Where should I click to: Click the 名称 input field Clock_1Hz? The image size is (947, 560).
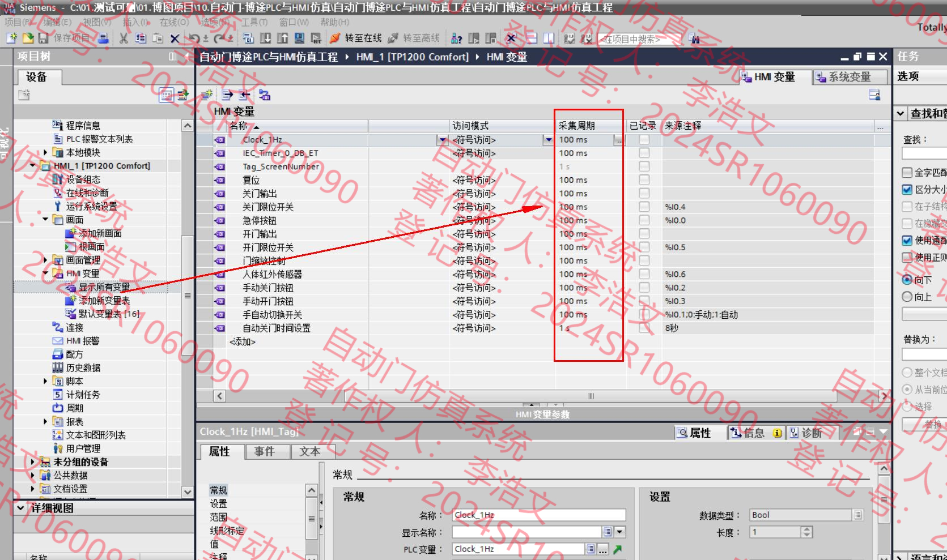coord(539,515)
